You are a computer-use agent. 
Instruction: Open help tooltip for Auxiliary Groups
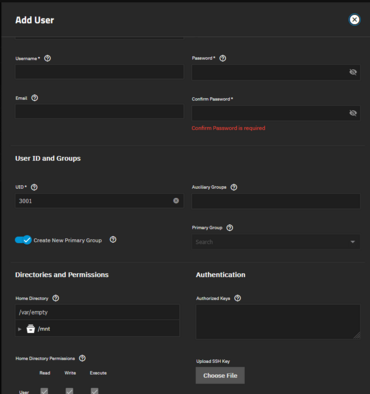tap(234, 187)
